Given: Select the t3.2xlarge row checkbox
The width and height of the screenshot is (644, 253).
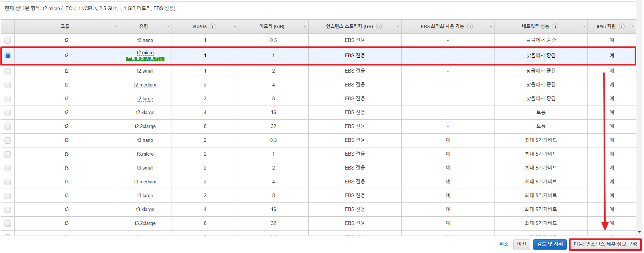Looking at the screenshot, I should click(7, 223).
